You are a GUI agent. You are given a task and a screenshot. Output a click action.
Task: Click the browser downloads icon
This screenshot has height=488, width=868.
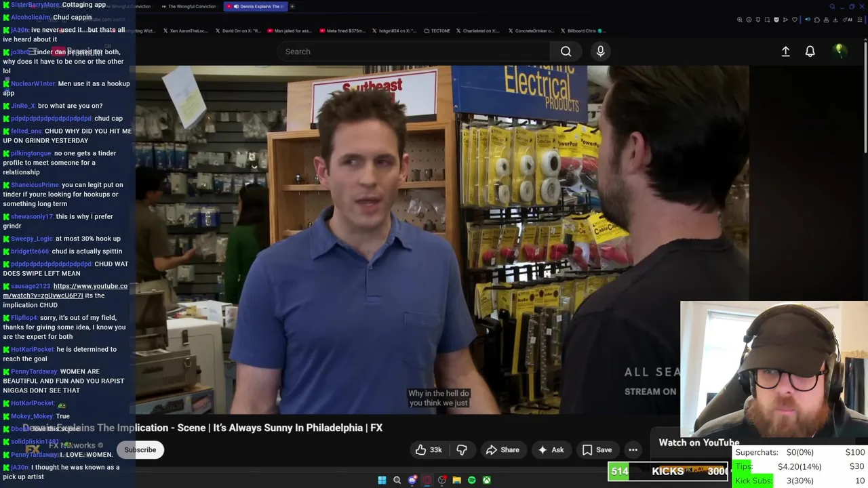pos(835,20)
